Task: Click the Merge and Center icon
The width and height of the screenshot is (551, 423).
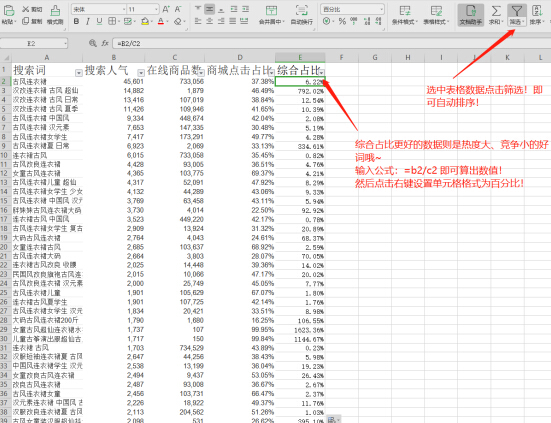Action: coord(271,11)
